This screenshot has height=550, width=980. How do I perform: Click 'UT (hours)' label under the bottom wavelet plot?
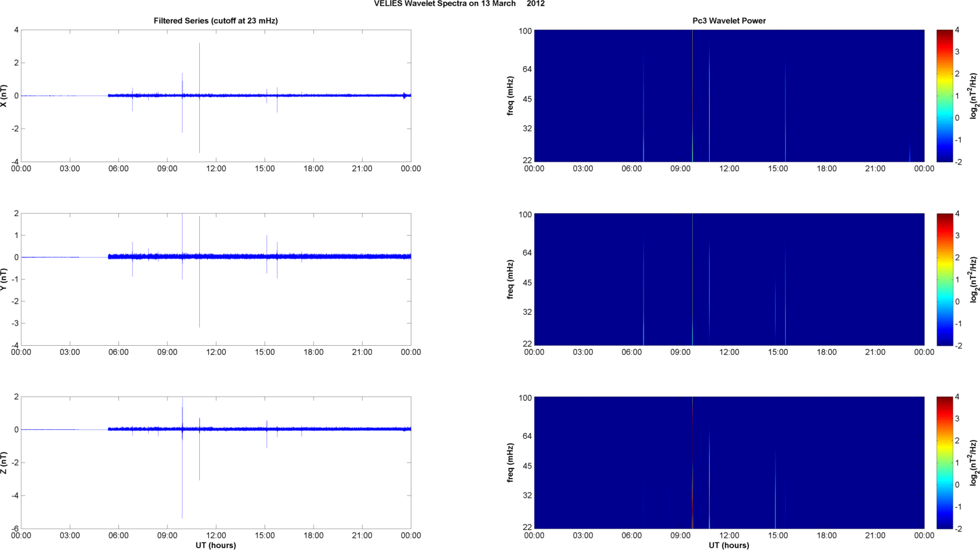click(x=729, y=545)
